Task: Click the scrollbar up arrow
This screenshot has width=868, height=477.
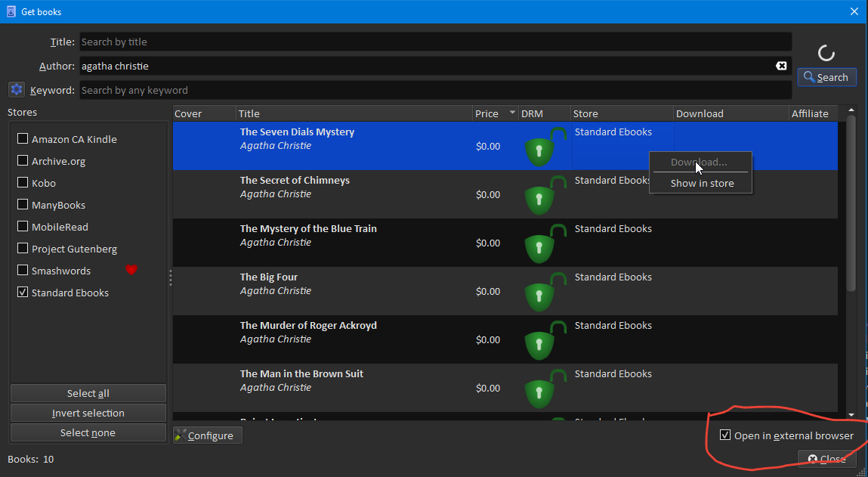Action: tap(851, 110)
